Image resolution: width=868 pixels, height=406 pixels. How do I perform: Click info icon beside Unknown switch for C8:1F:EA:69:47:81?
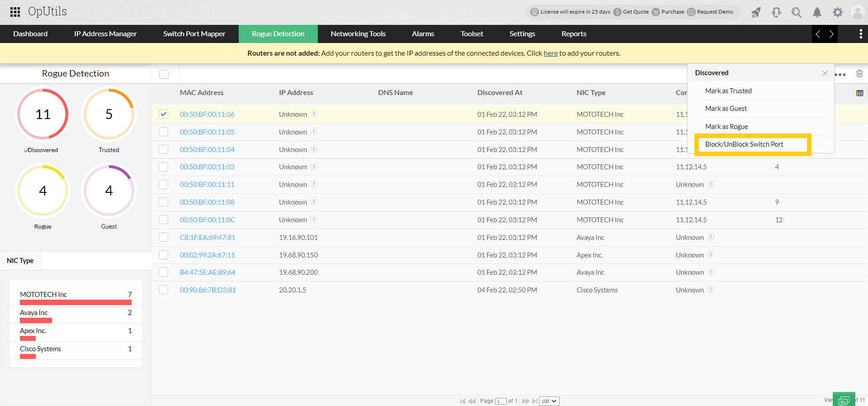711,237
